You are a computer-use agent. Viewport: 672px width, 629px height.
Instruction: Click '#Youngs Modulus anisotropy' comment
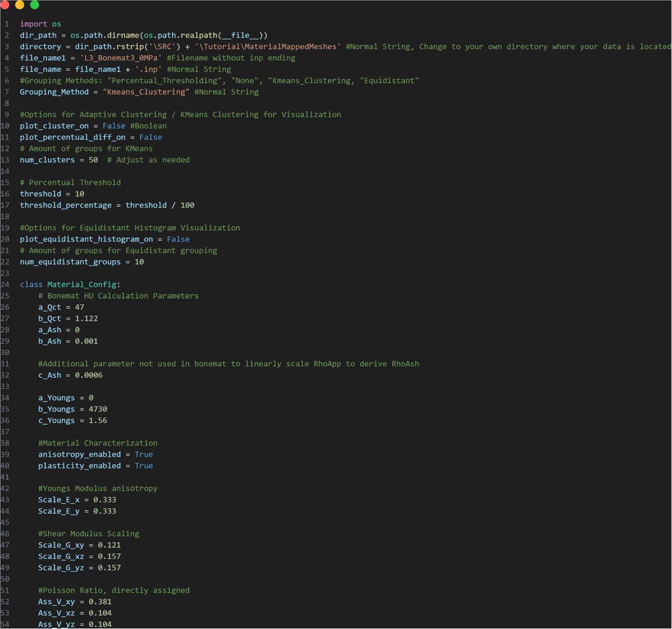(98, 488)
